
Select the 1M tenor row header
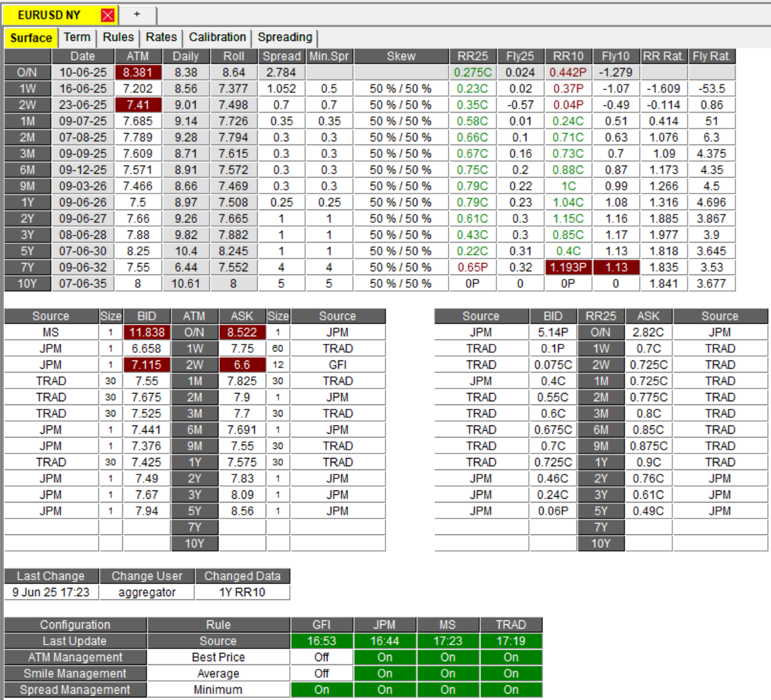(27, 121)
